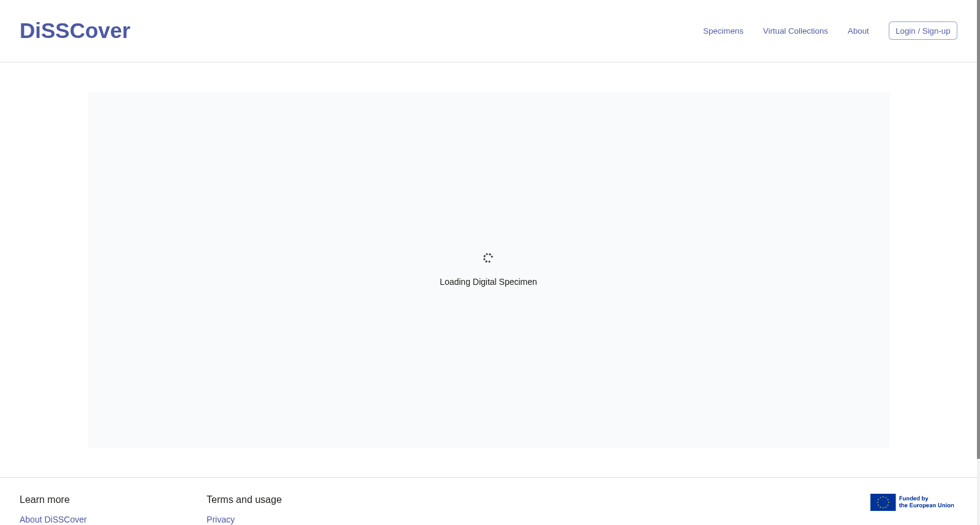Select About in the top navigation
This screenshot has width=980, height=525.
tap(858, 31)
